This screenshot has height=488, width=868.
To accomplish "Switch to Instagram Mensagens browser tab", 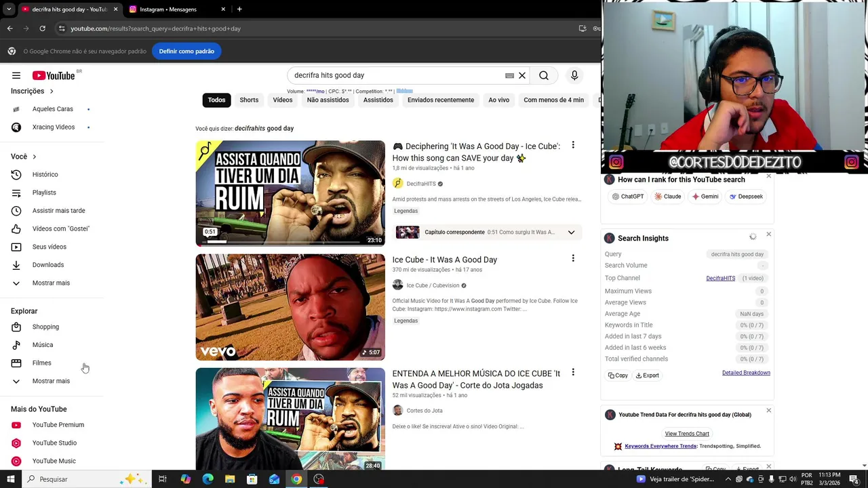I will [x=175, y=9].
